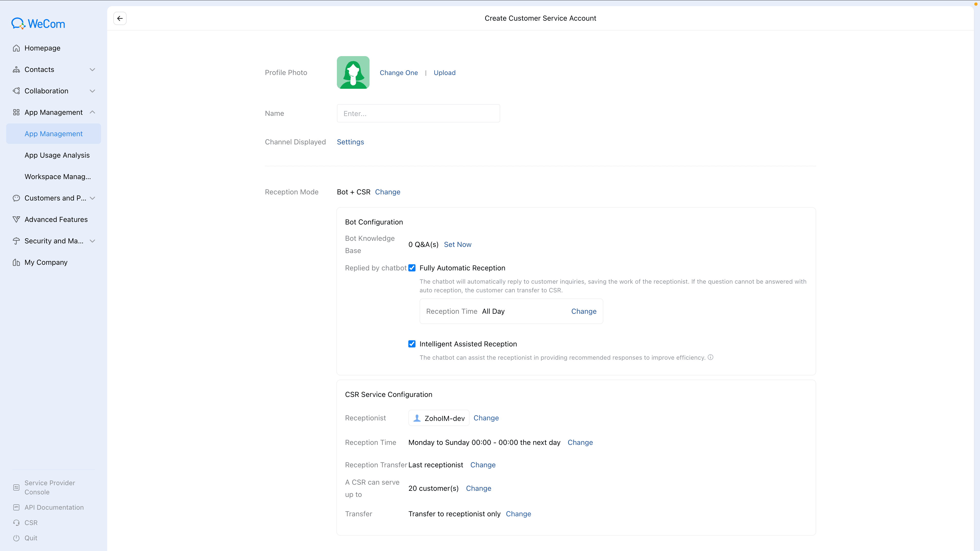This screenshot has height=551, width=980.
Task: Uncheck Fully Automatic Reception checkbox
Action: point(412,268)
